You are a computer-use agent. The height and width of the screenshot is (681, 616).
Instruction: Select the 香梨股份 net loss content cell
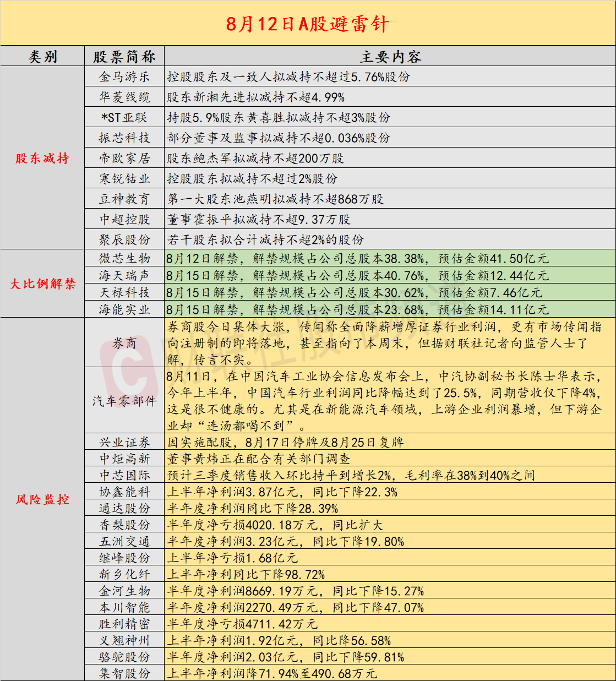click(390, 525)
